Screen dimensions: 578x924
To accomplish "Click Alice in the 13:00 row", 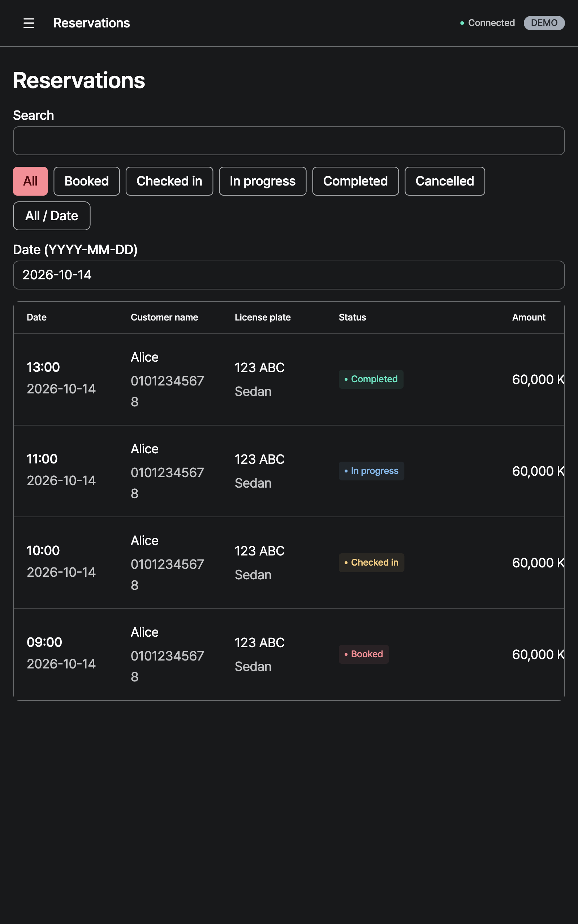I will [x=144, y=357].
